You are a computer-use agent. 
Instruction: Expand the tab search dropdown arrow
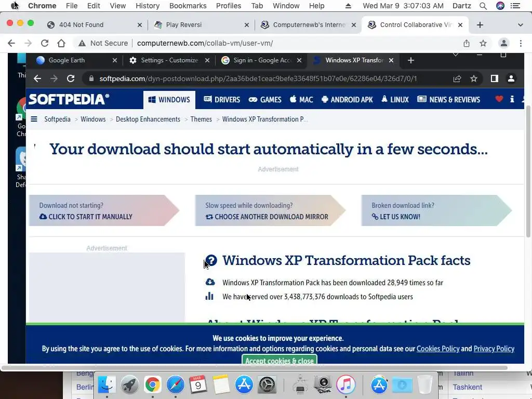tap(520, 25)
